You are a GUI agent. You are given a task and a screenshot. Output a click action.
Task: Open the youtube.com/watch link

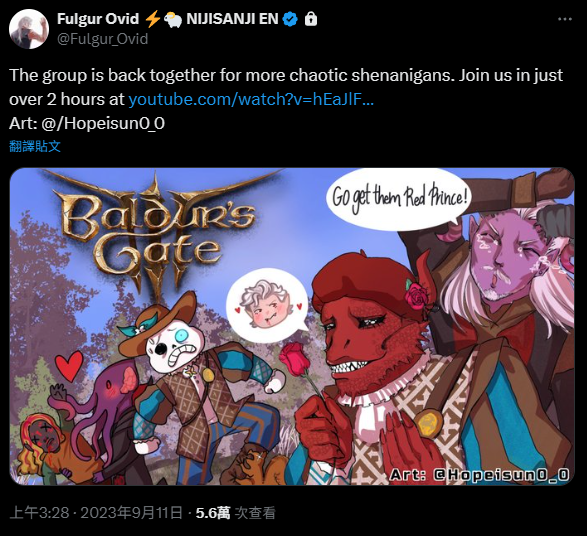(251, 100)
